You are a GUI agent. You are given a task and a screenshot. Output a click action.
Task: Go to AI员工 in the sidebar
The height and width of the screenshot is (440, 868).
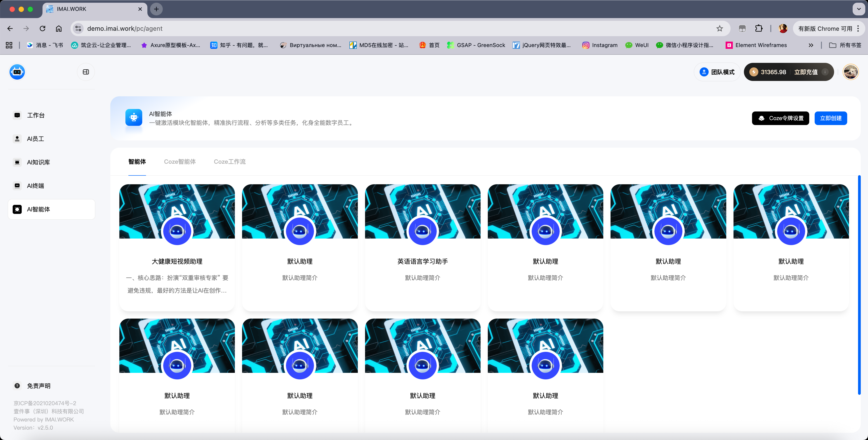(x=35, y=139)
